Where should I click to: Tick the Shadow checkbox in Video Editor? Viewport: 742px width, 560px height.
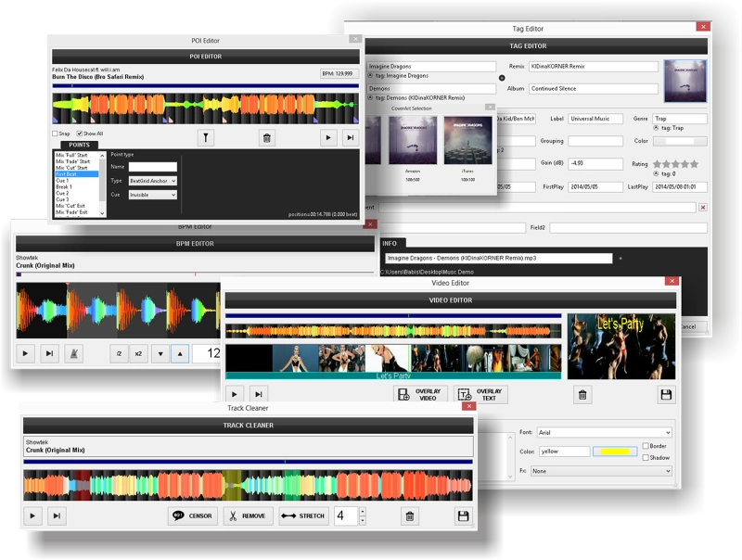646,457
